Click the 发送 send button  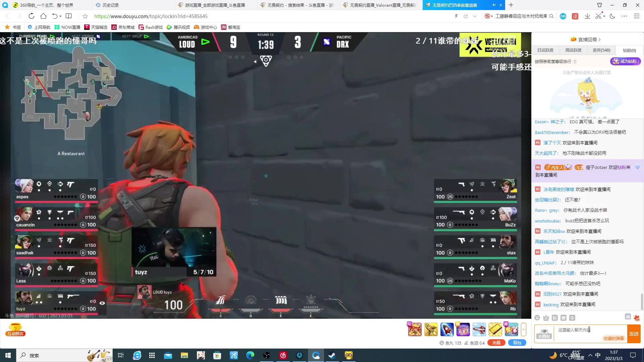[x=634, y=334]
